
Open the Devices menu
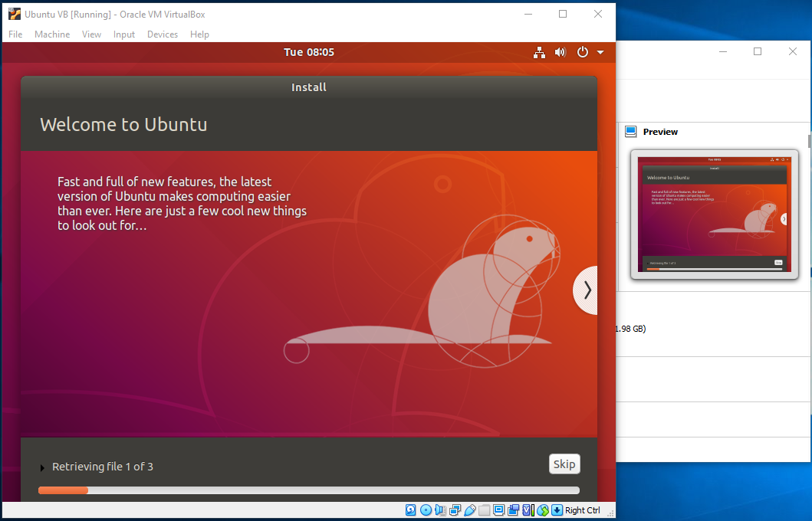[163, 34]
